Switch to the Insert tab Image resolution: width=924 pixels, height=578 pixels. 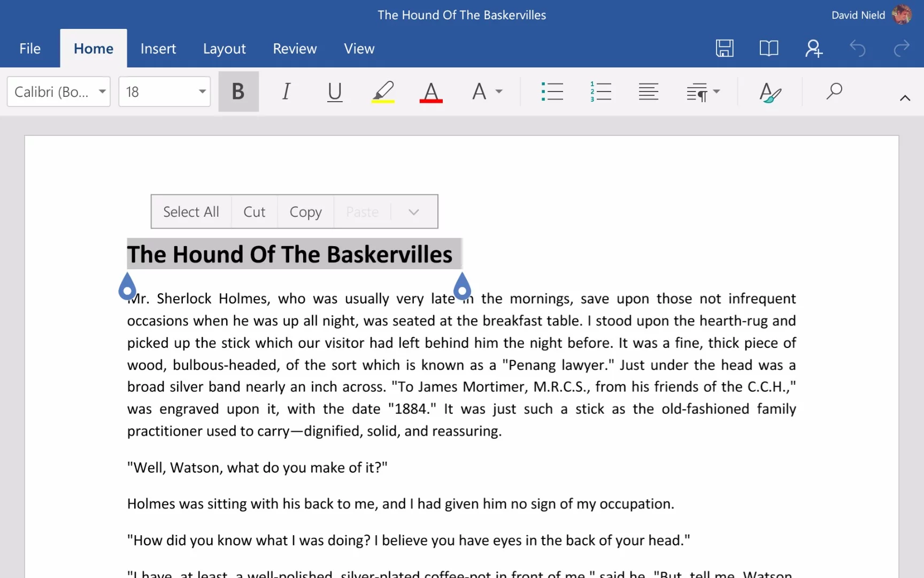[x=158, y=48]
